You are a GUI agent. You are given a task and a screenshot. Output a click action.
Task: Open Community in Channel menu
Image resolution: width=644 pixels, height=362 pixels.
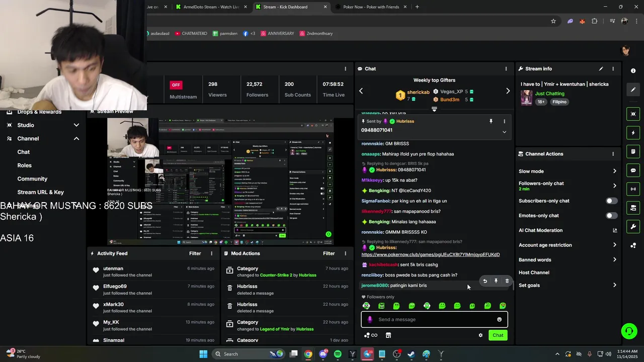[32, 179]
